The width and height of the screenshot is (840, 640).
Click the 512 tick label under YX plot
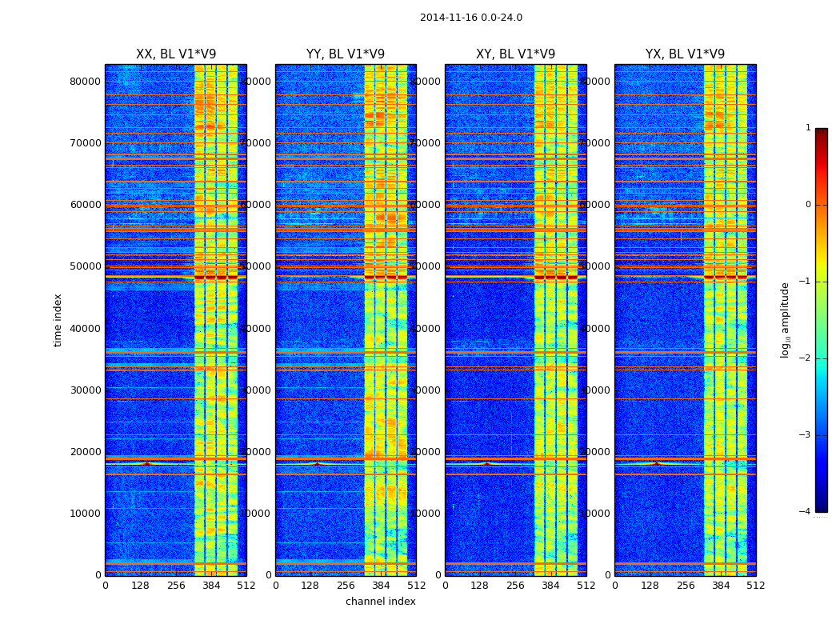tap(756, 586)
